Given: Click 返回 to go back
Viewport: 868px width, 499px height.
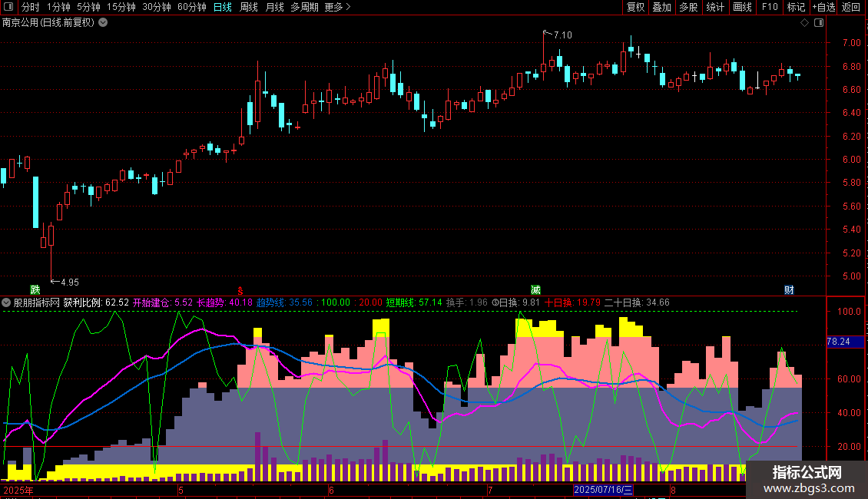Looking at the screenshot, I should click(851, 7).
